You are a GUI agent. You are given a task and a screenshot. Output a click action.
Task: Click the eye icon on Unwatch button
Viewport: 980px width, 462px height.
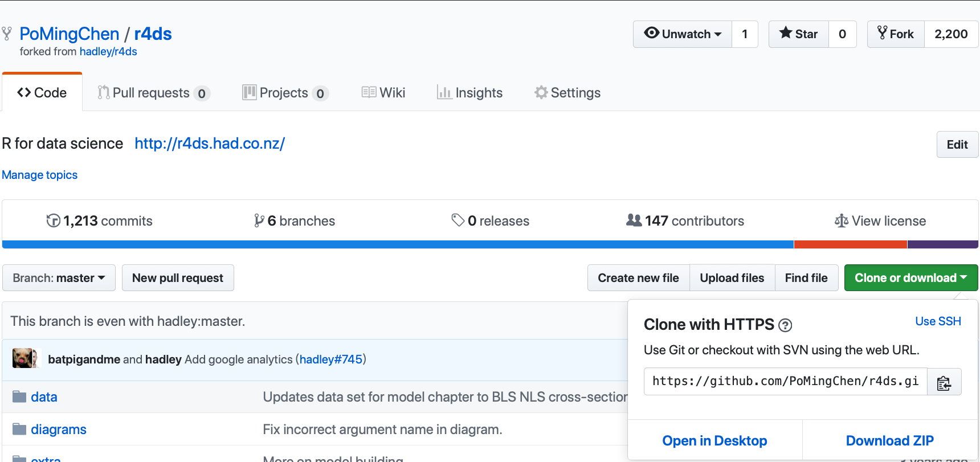point(651,33)
